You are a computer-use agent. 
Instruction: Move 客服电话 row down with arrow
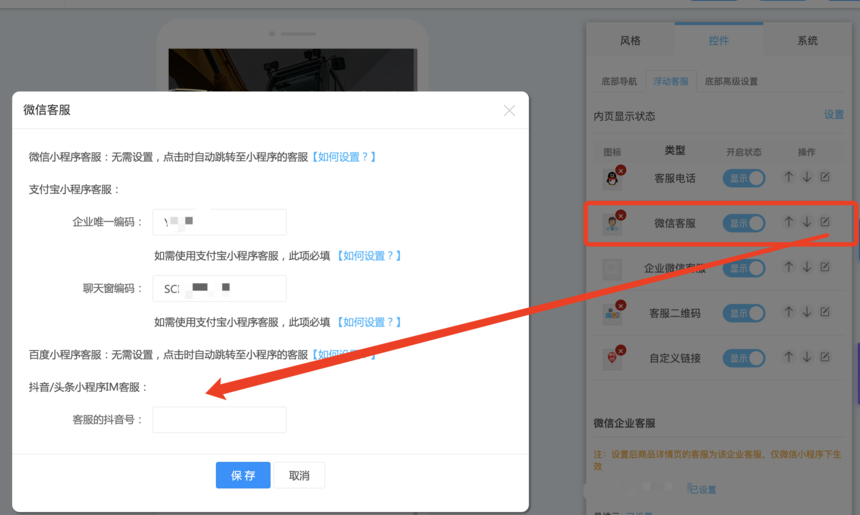point(807,177)
